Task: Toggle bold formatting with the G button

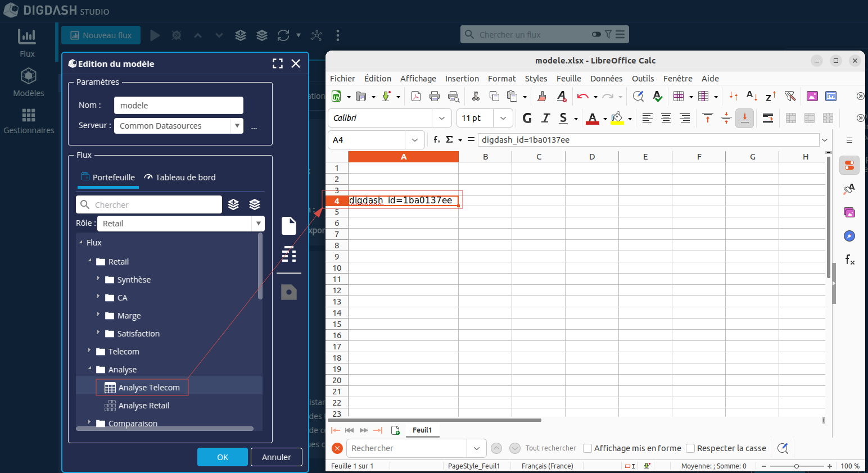Action: [x=527, y=118]
